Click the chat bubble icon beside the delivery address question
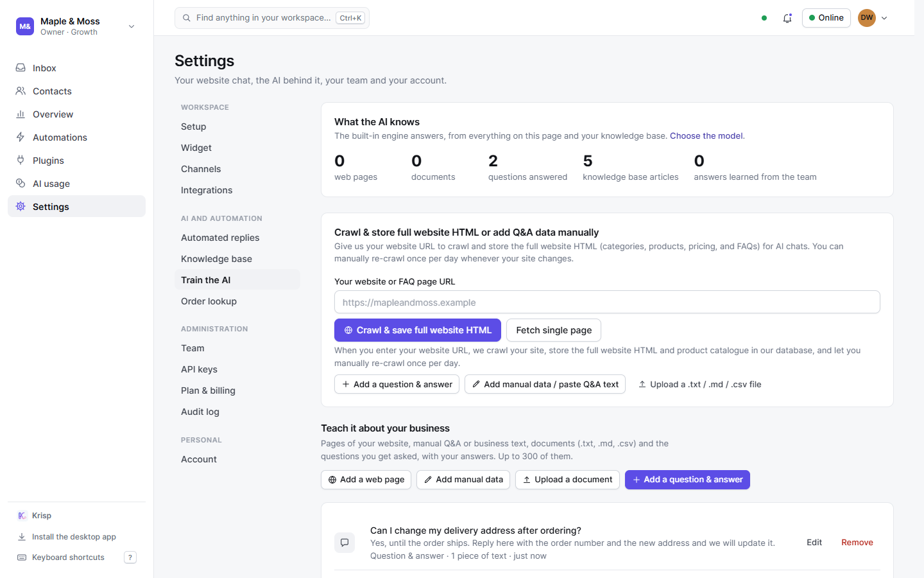 345,543
